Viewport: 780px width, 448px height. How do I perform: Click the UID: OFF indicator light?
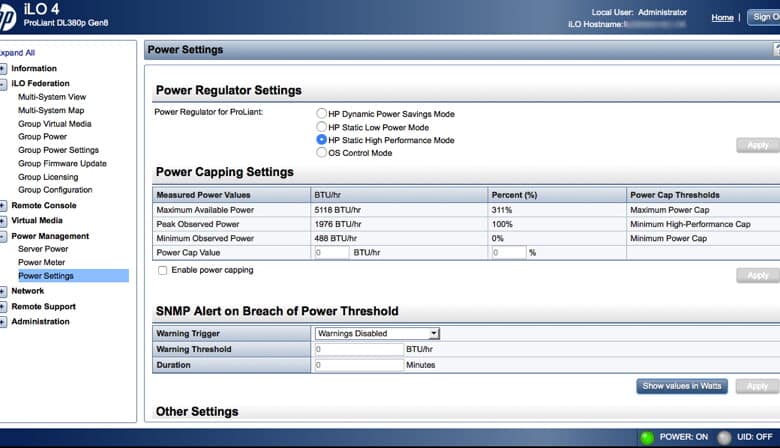click(x=724, y=438)
